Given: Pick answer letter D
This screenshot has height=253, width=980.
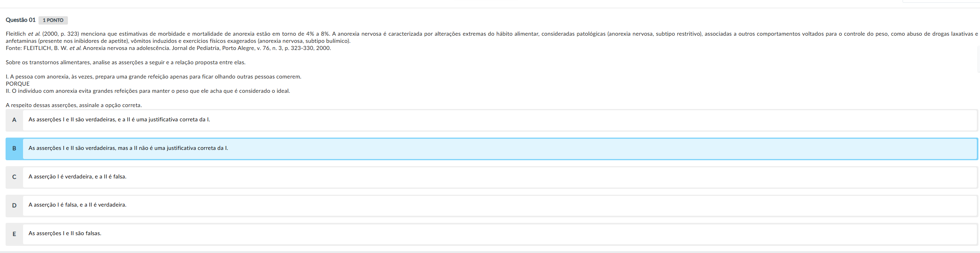Looking at the screenshot, I should tap(14, 205).
